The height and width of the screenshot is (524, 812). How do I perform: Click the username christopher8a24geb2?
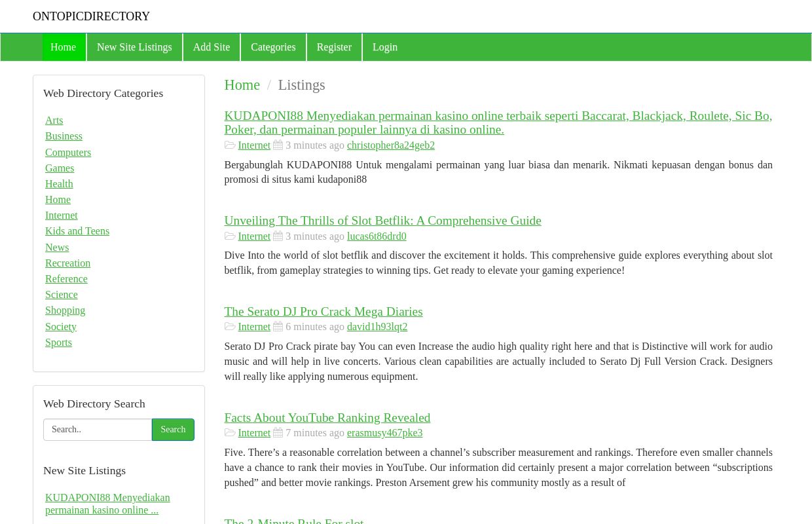tap(391, 145)
